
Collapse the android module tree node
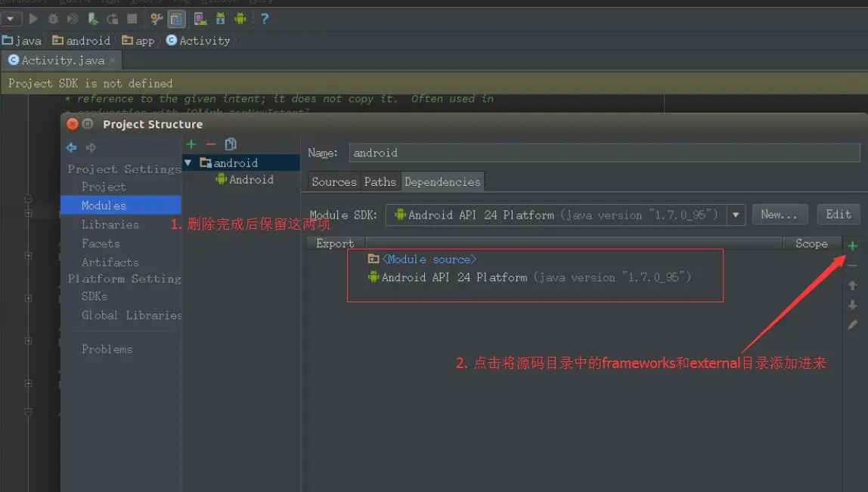coord(188,162)
